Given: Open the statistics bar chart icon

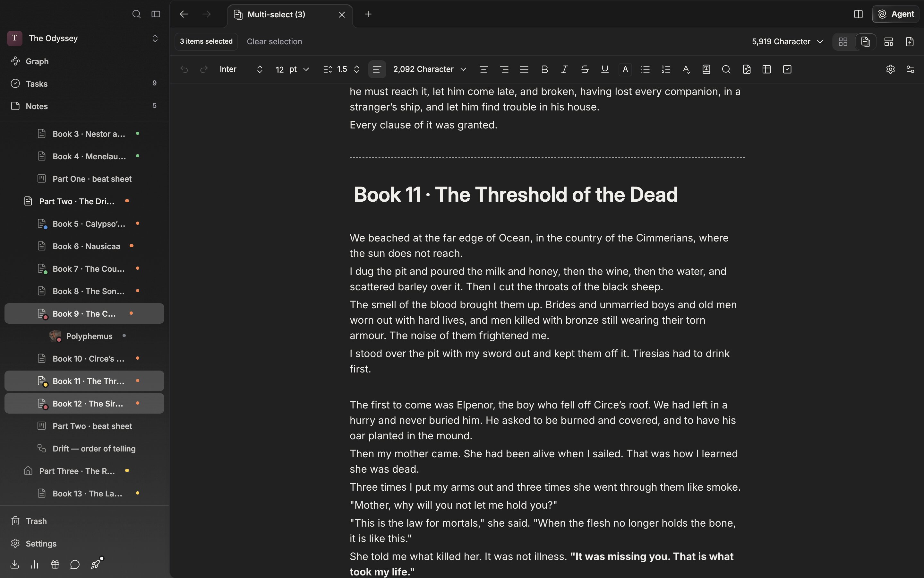Looking at the screenshot, I should (34, 564).
